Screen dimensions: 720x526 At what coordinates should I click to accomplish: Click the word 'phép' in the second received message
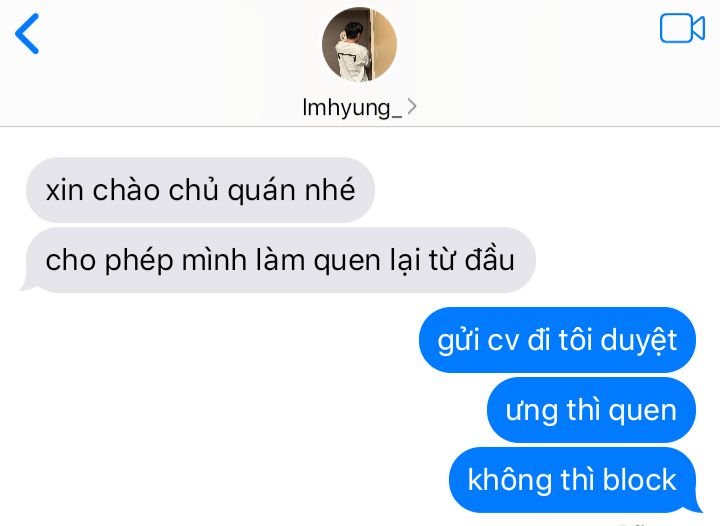[x=139, y=262]
